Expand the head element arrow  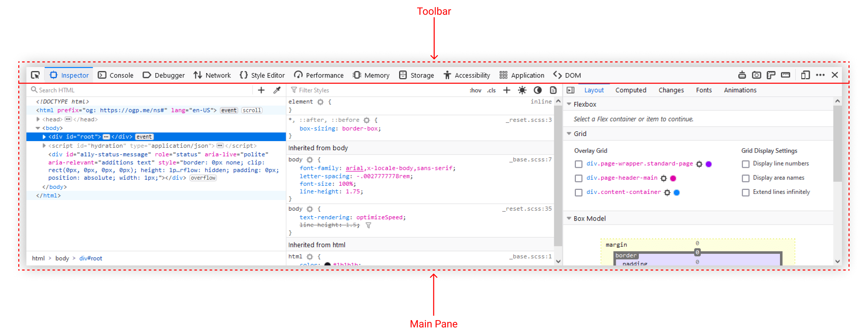[38, 119]
